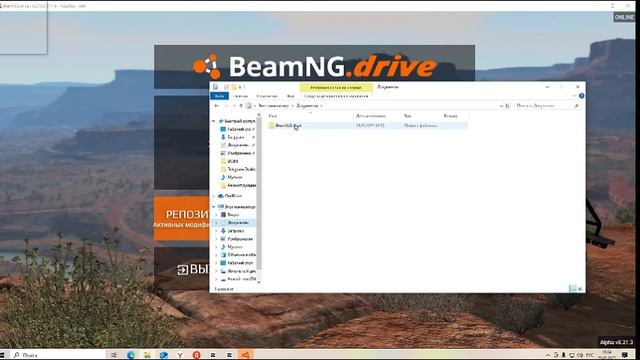Select the BeamNG.drive folder icon in file list

(x=272, y=126)
